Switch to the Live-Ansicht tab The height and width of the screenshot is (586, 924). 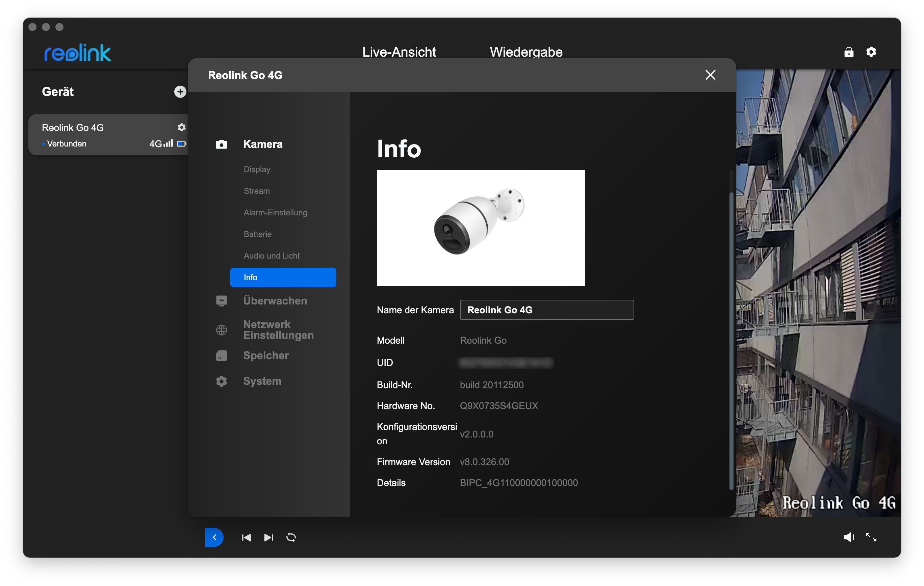[399, 52]
